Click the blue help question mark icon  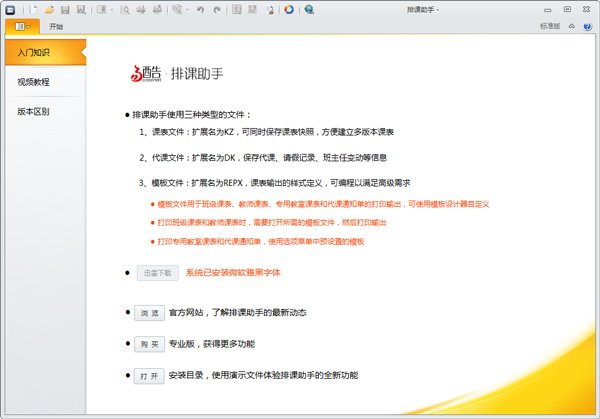[587, 26]
